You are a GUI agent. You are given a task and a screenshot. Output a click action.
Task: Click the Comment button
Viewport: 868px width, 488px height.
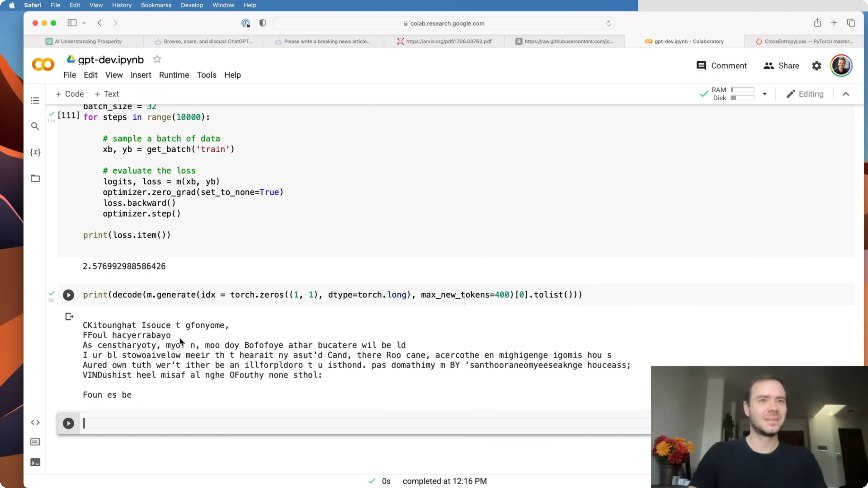(721, 66)
